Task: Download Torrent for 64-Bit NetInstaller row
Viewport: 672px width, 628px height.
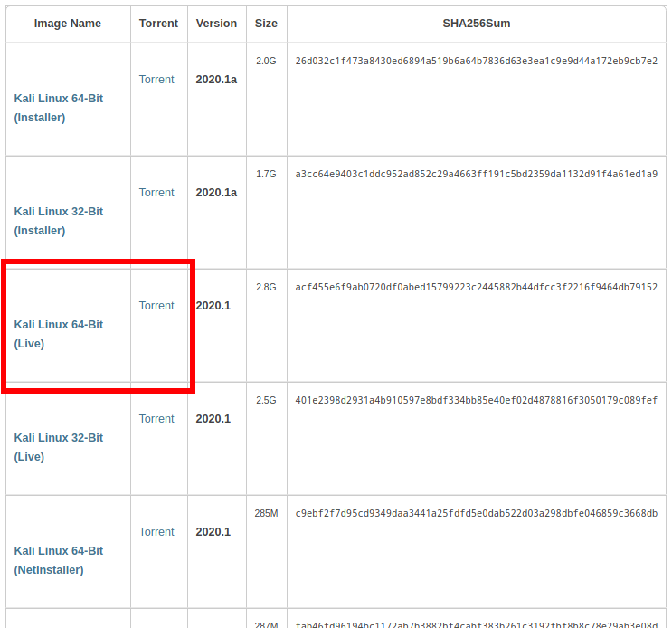Action: [156, 532]
